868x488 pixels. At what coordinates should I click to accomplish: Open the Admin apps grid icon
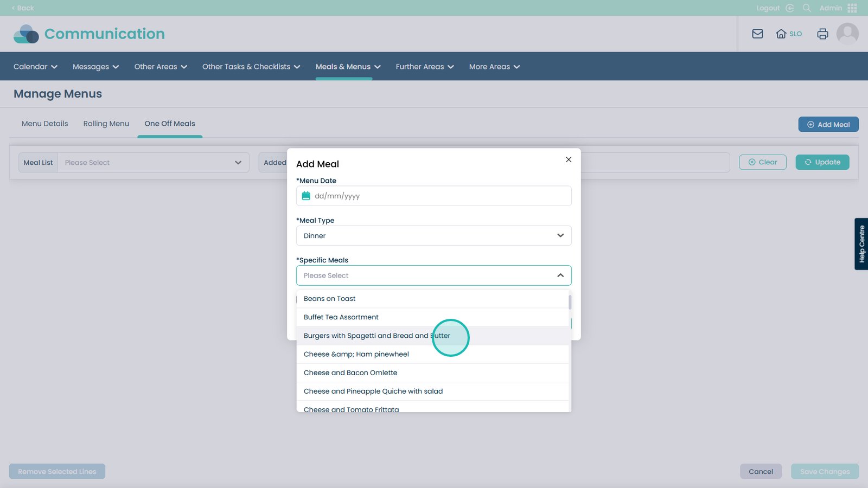point(852,8)
